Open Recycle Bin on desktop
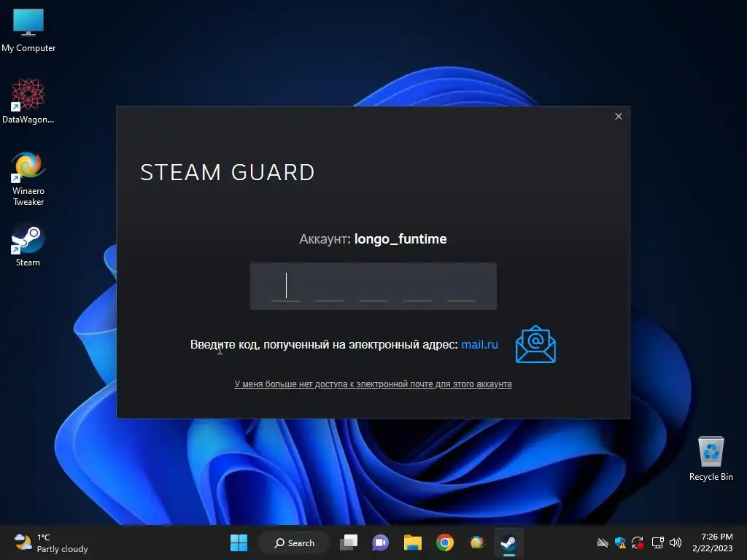Image resolution: width=747 pixels, height=560 pixels. click(711, 459)
